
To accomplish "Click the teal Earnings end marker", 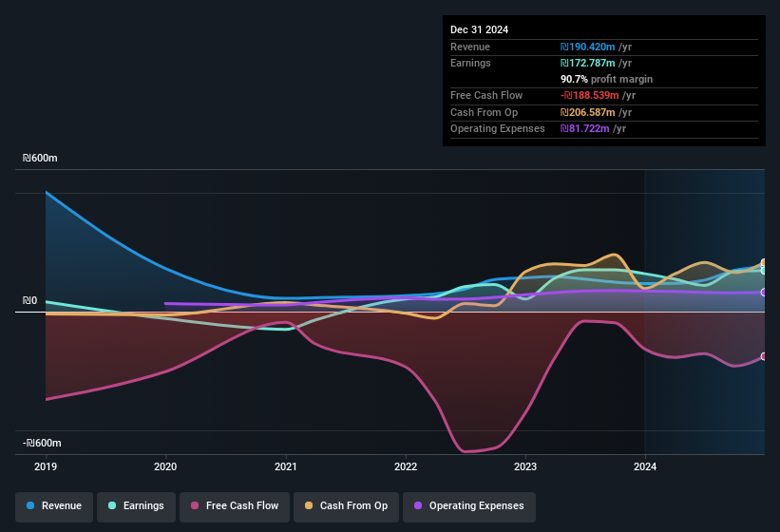I will tap(764, 271).
